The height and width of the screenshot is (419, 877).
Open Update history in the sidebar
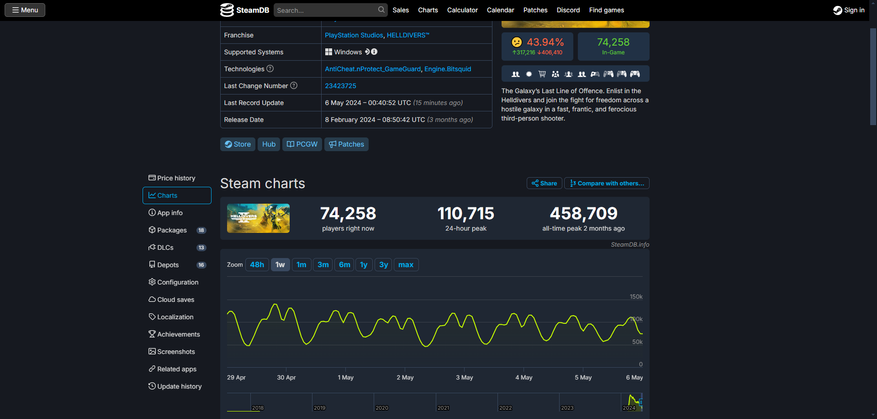point(177,386)
